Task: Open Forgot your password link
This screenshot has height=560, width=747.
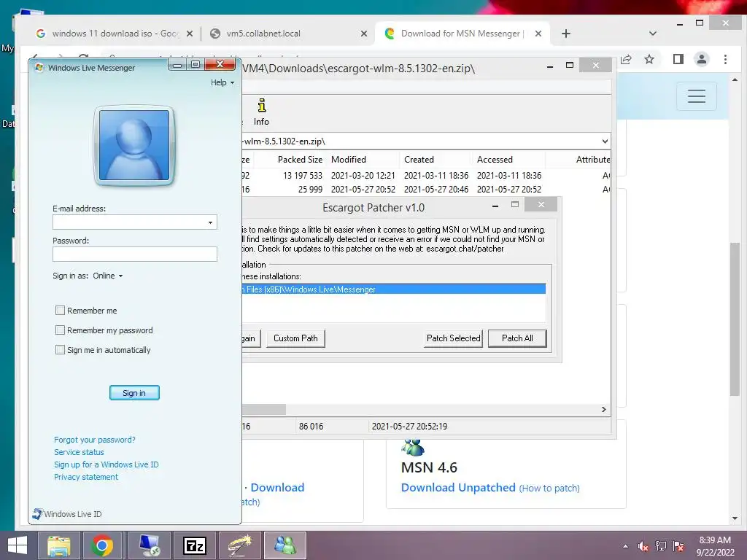Action: tap(95, 440)
